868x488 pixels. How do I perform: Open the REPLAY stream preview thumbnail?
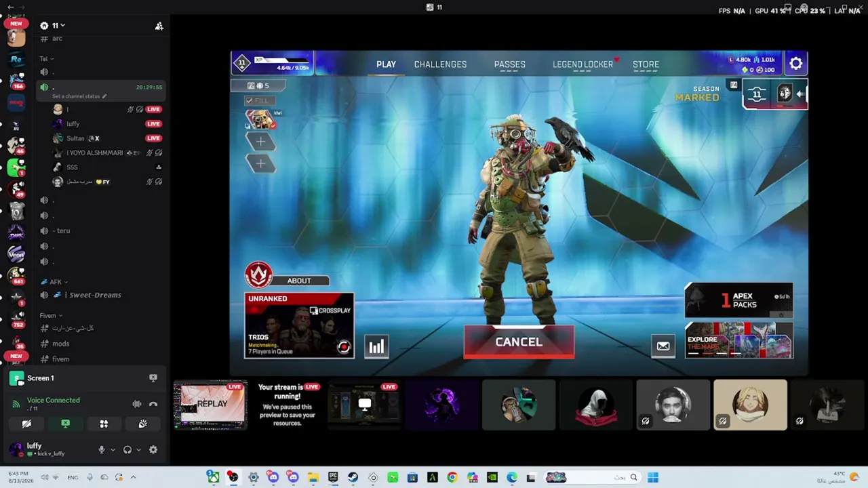(x=210, y=405)
